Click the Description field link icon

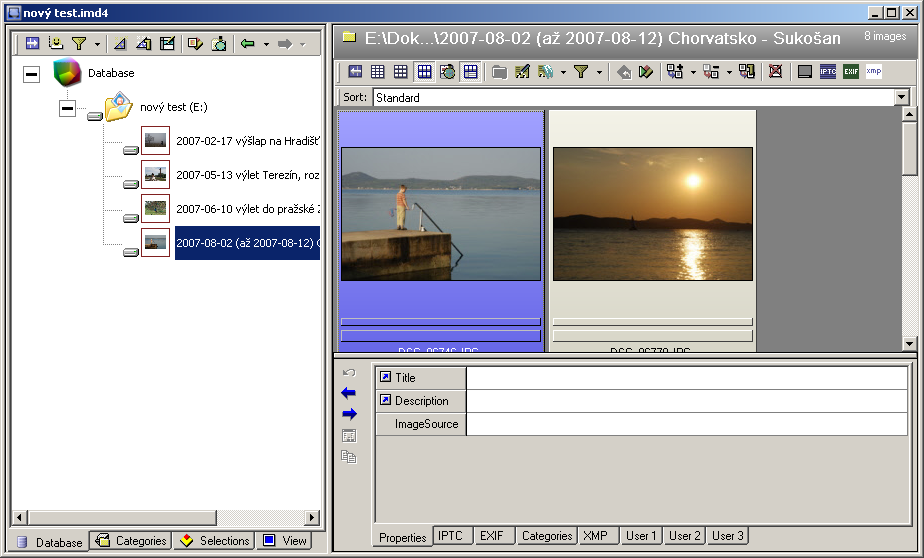pyautogui.click(x=385, y=400)
